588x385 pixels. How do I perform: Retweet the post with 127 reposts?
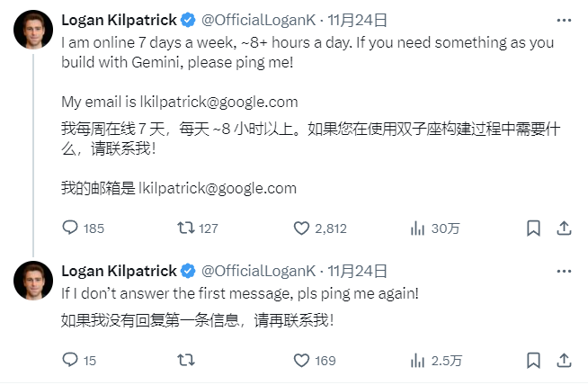click(186, 228)
